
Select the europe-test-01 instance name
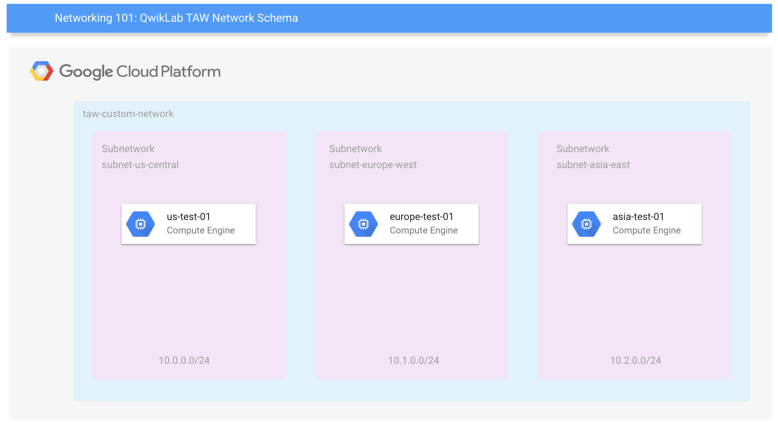(x=421, y=217)
